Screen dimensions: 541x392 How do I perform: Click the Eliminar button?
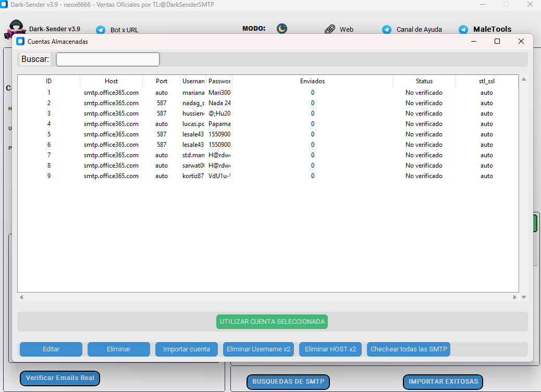pyautogui.click(x=118, y=349)
